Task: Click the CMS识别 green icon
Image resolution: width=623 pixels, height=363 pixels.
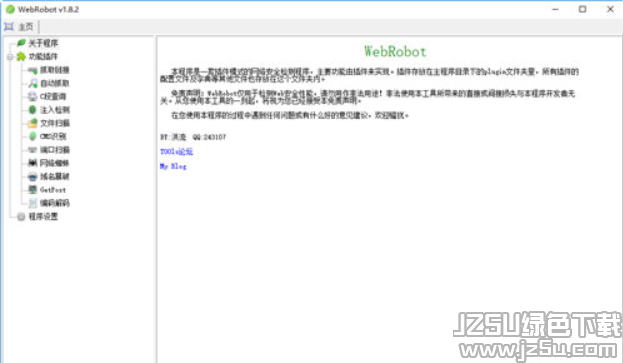Action: coord(33,136)
